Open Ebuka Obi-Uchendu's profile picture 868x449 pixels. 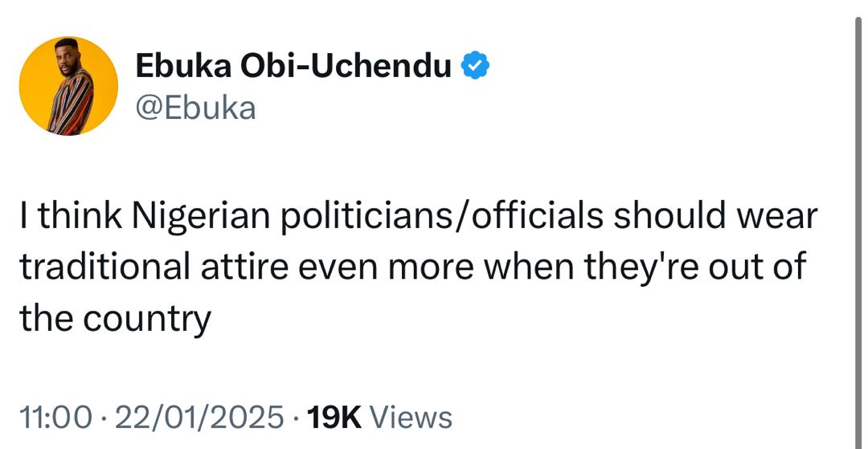[68, 85]
